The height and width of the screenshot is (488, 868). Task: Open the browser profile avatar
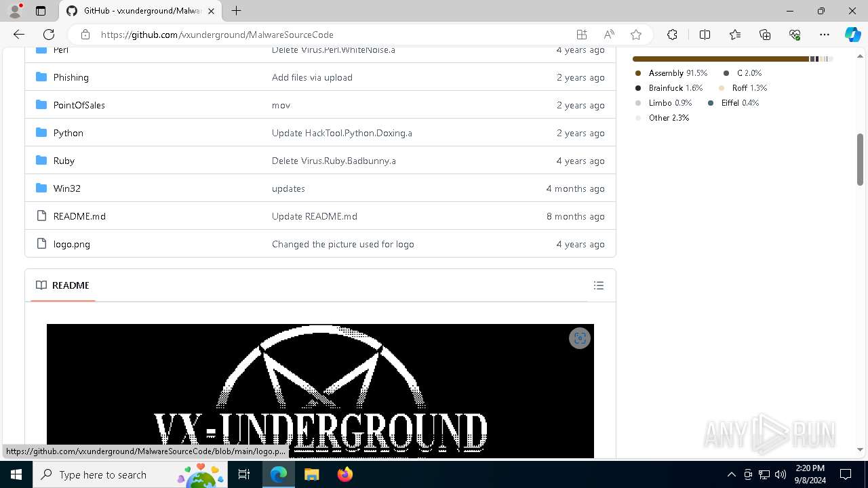15,11
